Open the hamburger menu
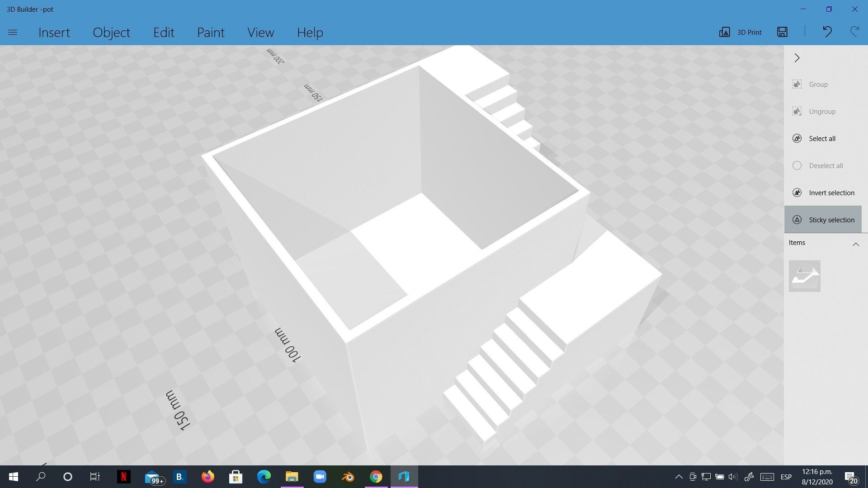 point(13,33)
